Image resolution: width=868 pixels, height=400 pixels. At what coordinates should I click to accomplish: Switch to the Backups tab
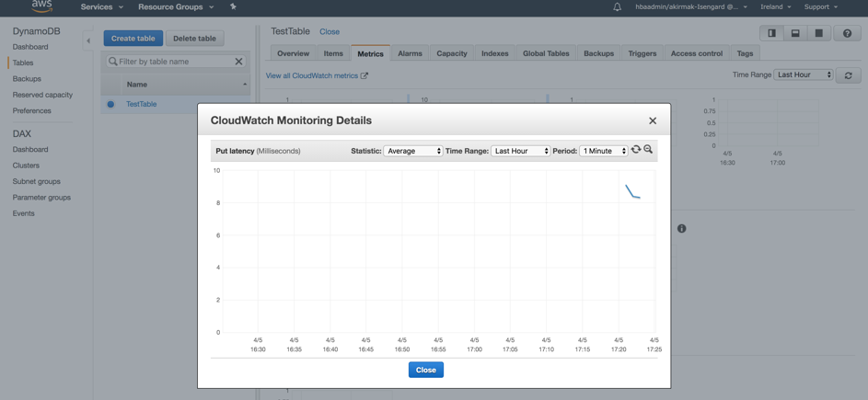pyautogui.click(x=599, y=53)
